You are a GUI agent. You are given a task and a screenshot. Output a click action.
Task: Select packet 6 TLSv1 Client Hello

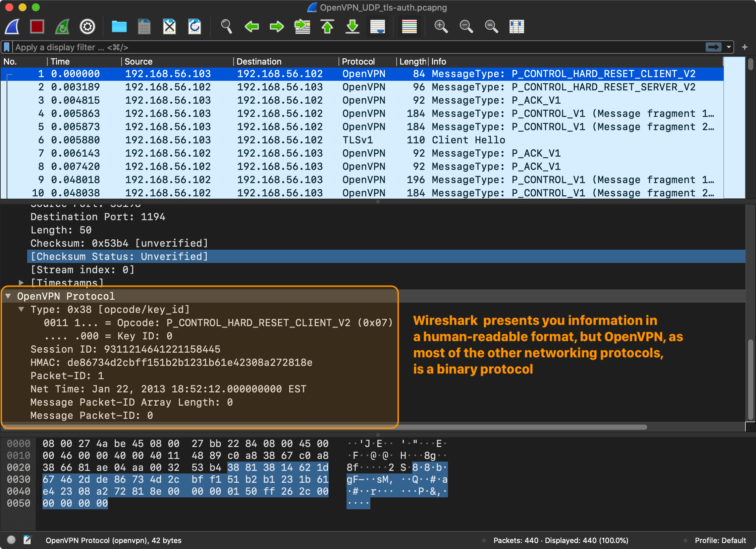pos(362,140)
